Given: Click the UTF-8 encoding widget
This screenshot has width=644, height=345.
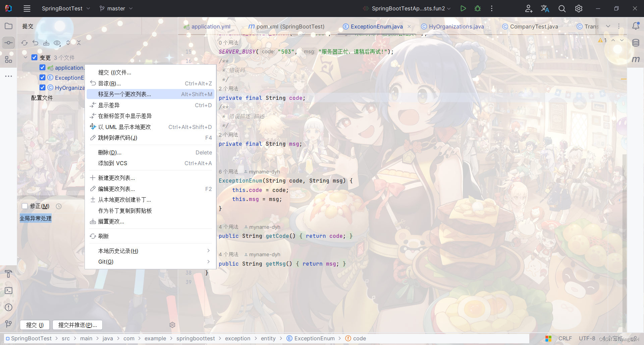Looking at the screenshot, I should coord(587,338).
